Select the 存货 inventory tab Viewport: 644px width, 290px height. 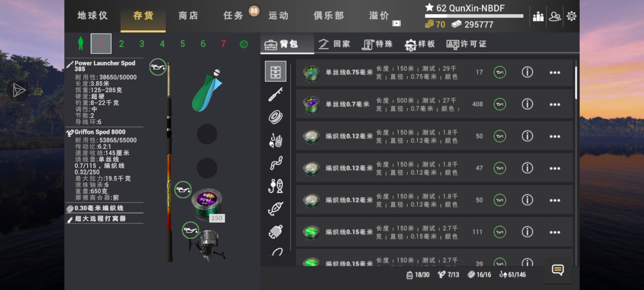(x=143, y=15)
